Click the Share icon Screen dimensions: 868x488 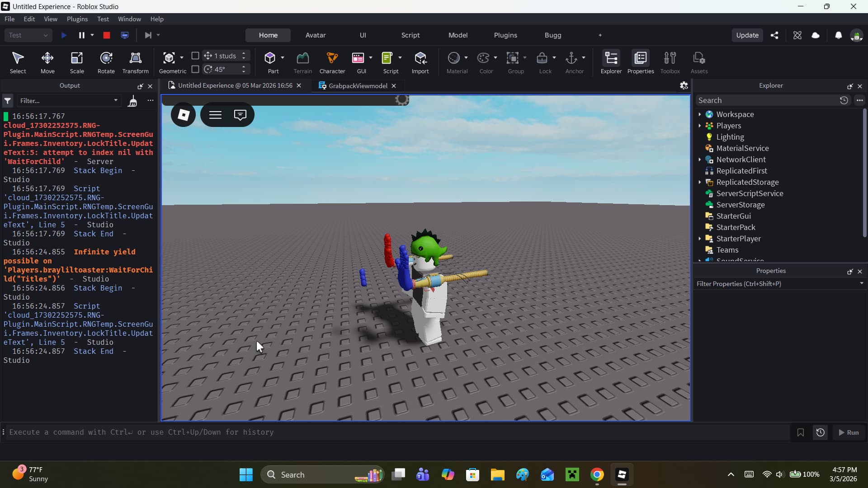click(x=774, y=35)
